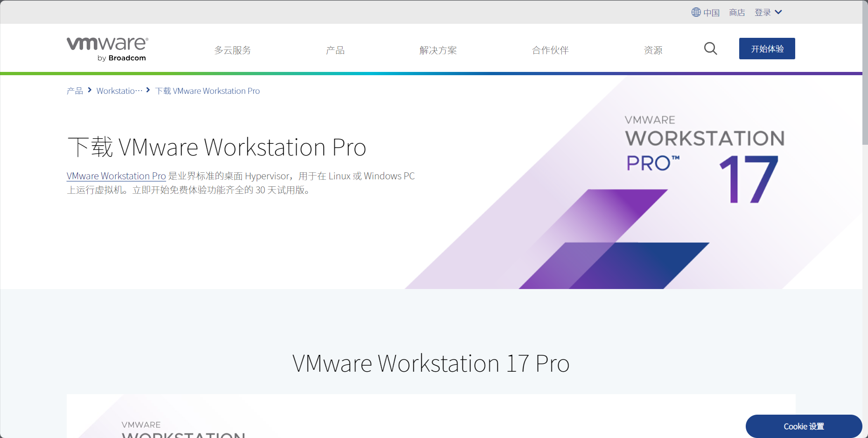Follow the VMware Workstation Pro text link

pyautogui.click(x=116, y=176)
